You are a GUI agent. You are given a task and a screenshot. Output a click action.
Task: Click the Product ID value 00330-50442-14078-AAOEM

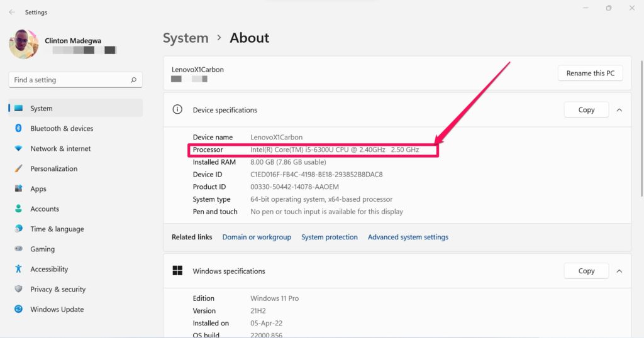294,187
